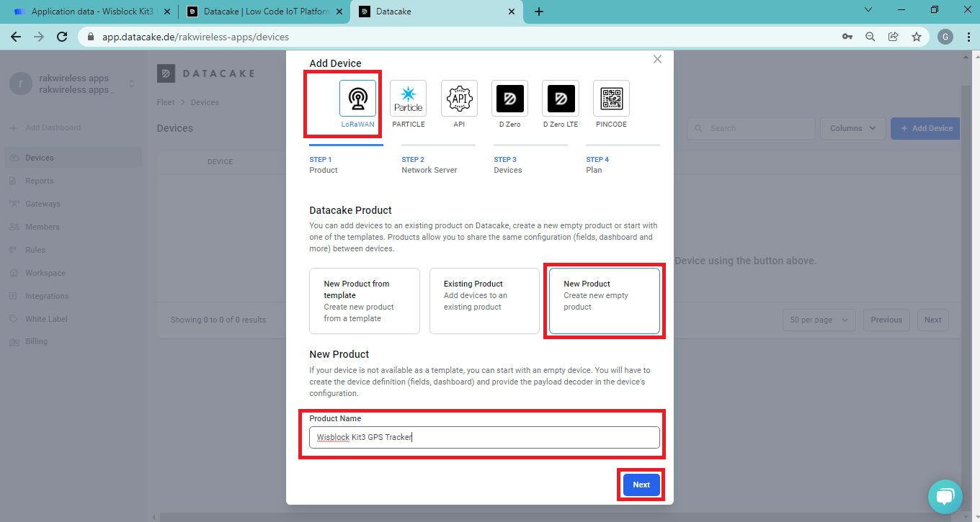Select the API device type icon

click(x=459, y=99)
